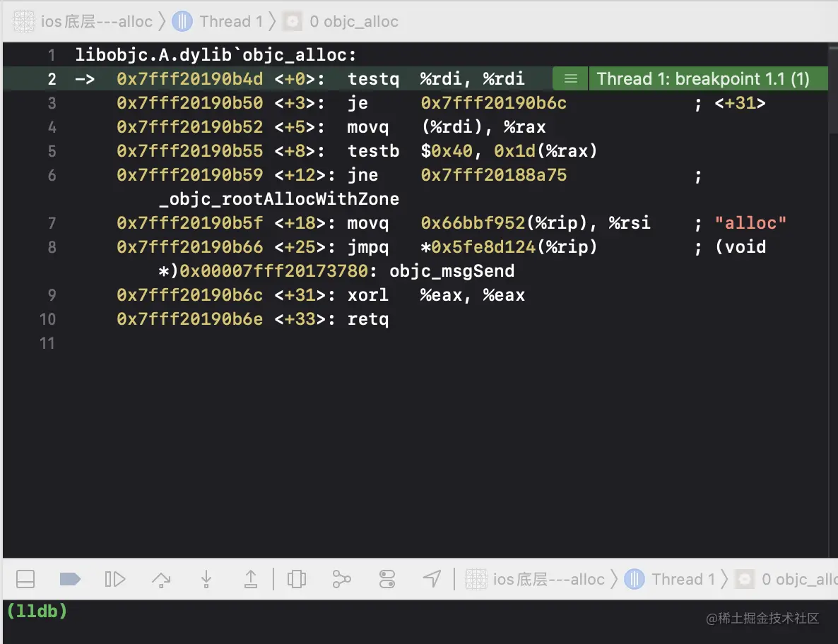This screenshot has height=644, width=838.
Task: Open 'Thread 1' in debug bar
Action: click(683, 579)
